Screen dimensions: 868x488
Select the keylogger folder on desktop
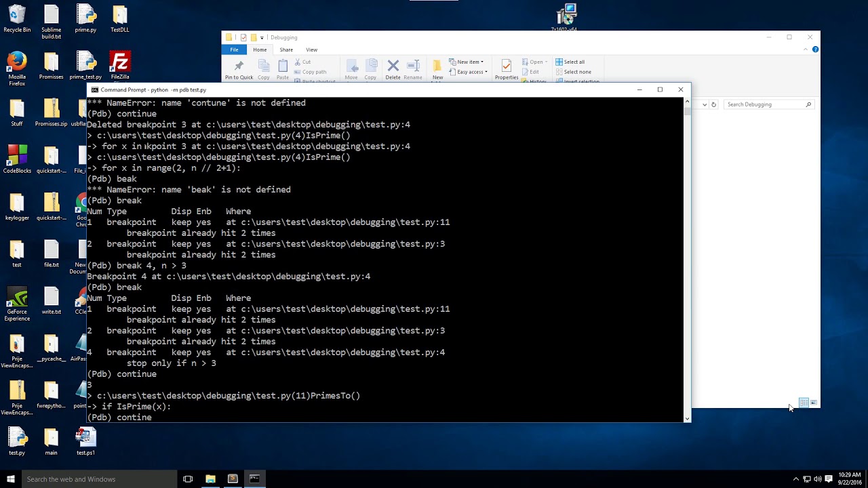tap(17, 207)
